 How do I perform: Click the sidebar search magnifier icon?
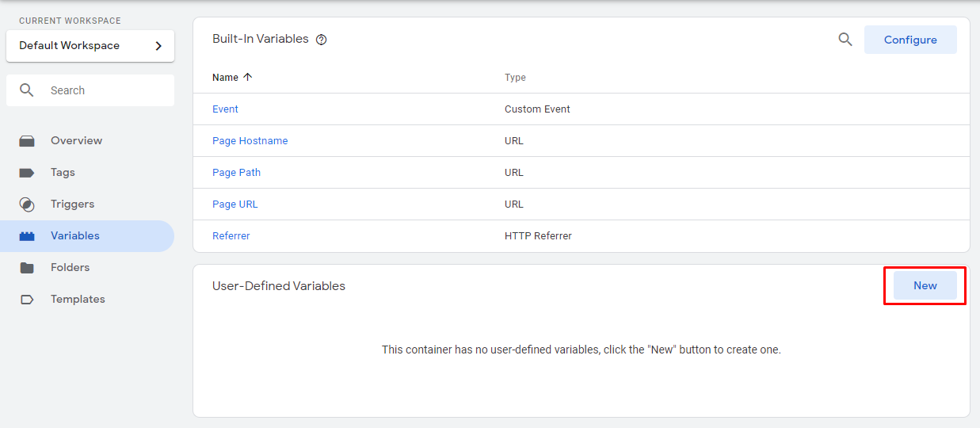point(27,90)
